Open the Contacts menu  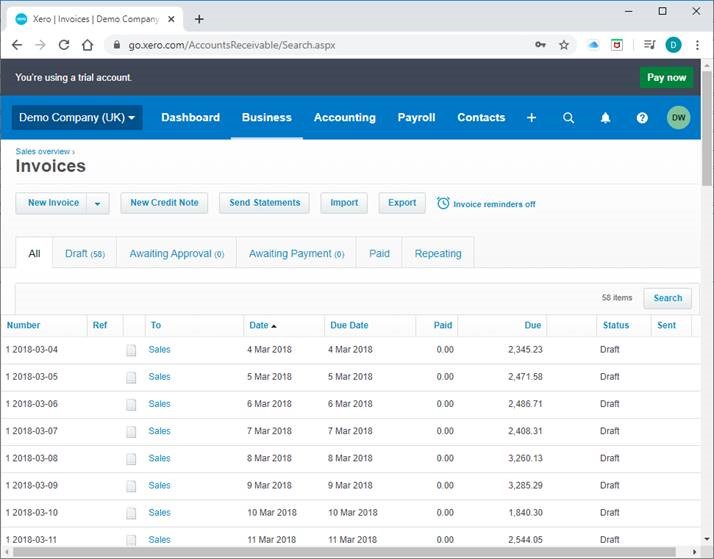pyautogui.click(x=481, y=117)
